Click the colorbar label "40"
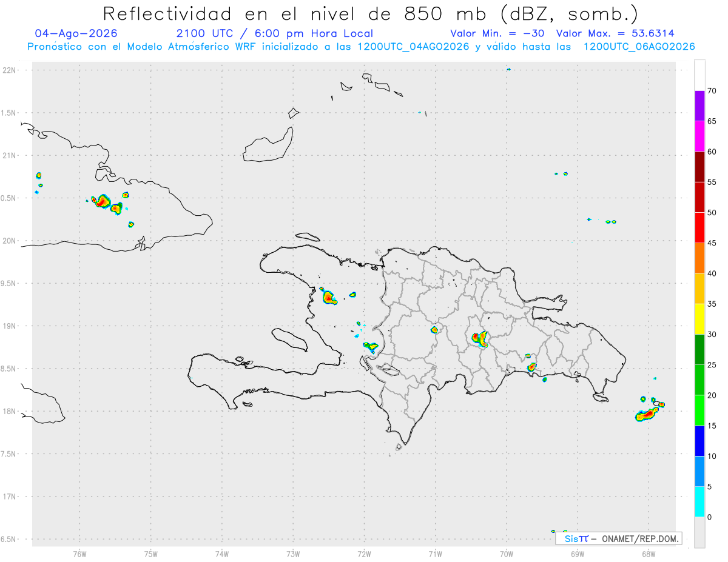This screenshot has height=562, width=728. pos(712,273)
